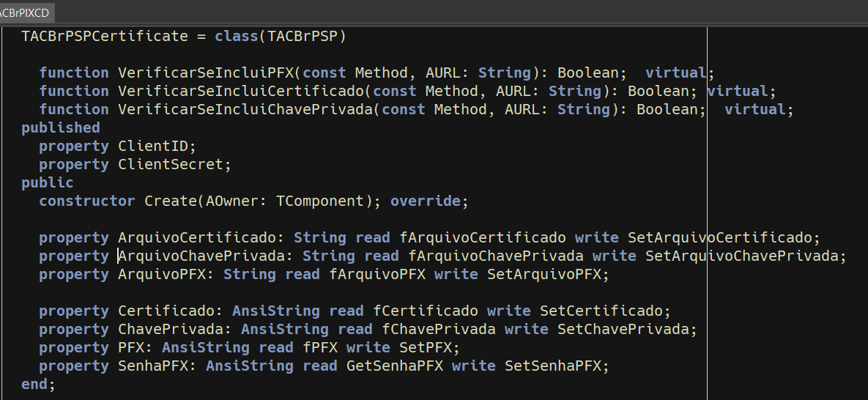Click the VerificarSeIncluiChavePrivada function name
This screenshot has width=868, height=400.
[245, 110]
